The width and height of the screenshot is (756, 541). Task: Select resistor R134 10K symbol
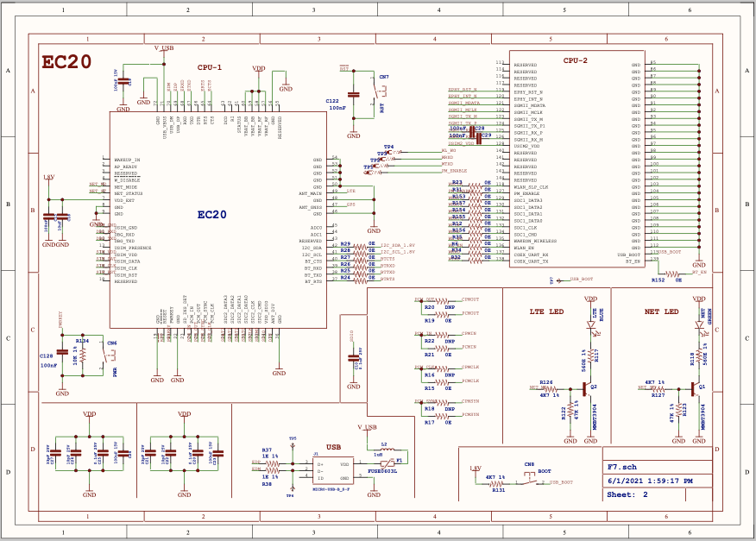tap(83, 355)
